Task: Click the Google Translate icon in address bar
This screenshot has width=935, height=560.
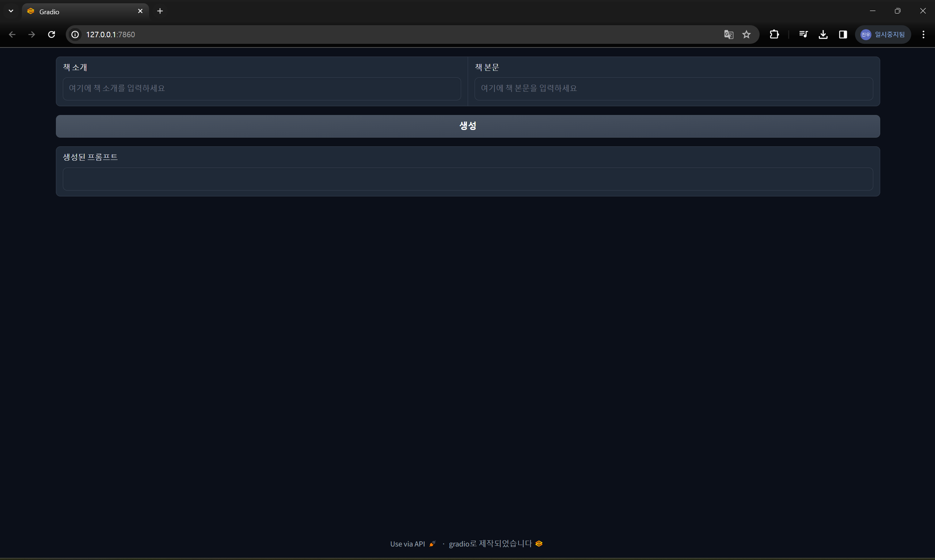Action: point(729,35)
